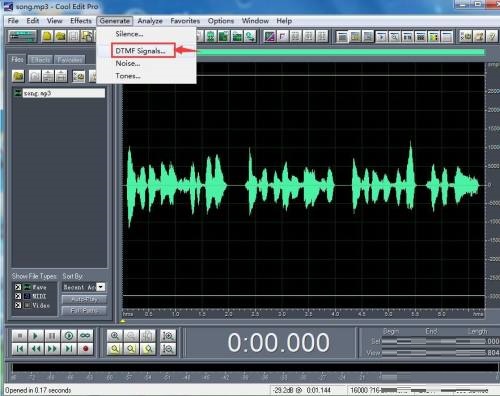Select DTMF Signals from Generate menu
Viewport: 500px width, 396px height.
pos(140,51)
